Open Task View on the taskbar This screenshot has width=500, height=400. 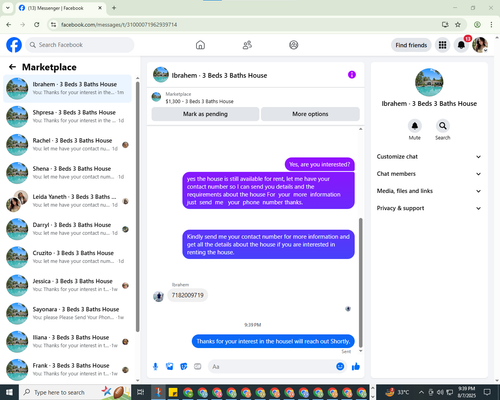point(141,392)
